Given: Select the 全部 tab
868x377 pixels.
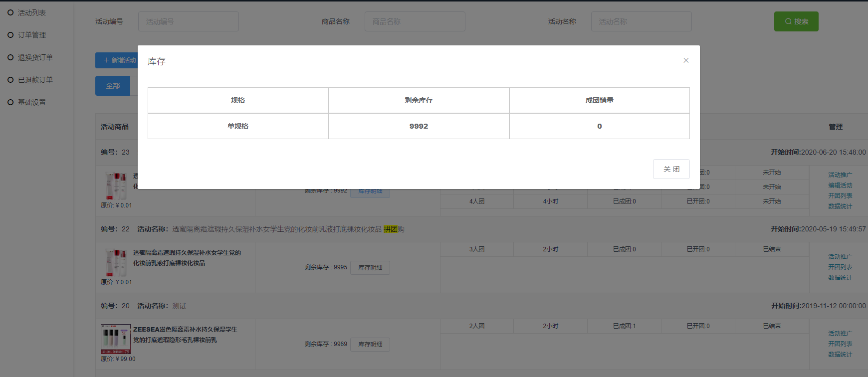Looking at the screenshot, I should tap(113, 86).
